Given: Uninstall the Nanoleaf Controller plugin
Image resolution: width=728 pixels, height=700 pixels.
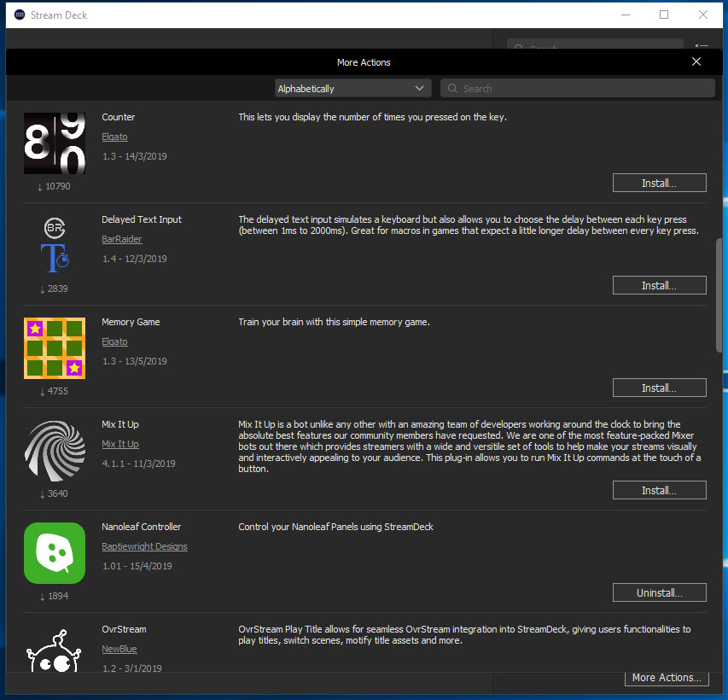Looking at the screenshot, I should tap(659, 592).
